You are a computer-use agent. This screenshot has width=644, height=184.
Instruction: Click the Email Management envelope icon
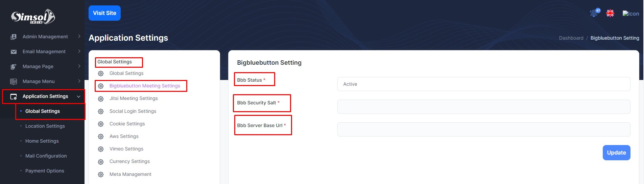pyautogui.click(x=14, y=52)
